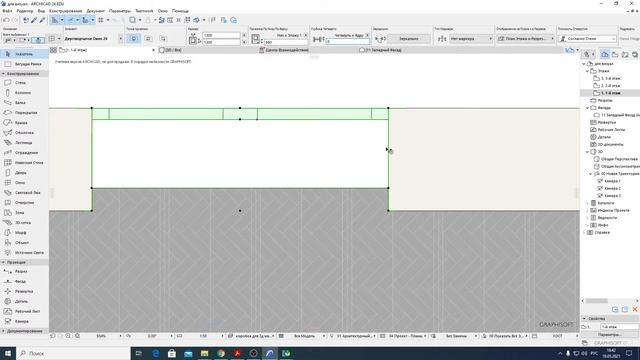Collapse the Проекция toolbox section

click(x=24, y=262)
